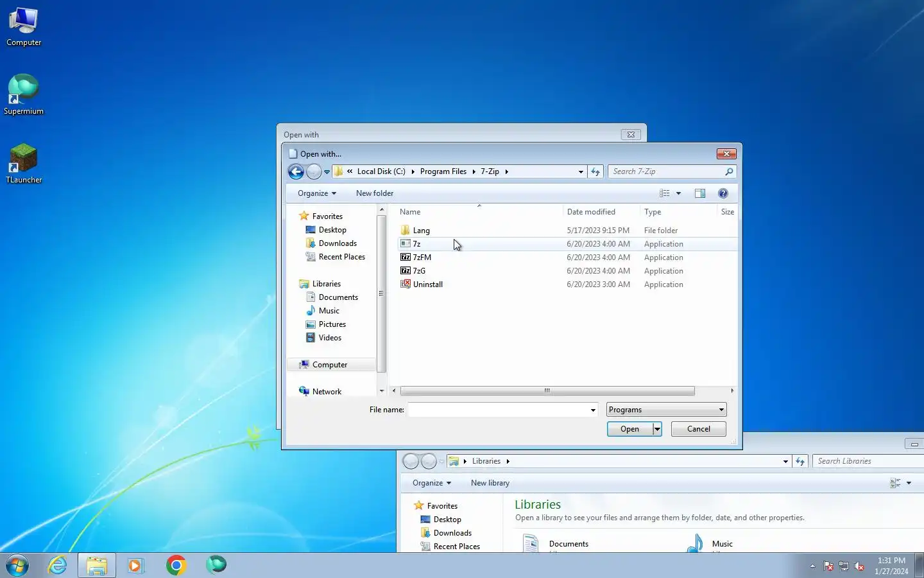Click the Forward arrow in Open with dialog
Screen dimensions: 924x578
click(314, 171)
